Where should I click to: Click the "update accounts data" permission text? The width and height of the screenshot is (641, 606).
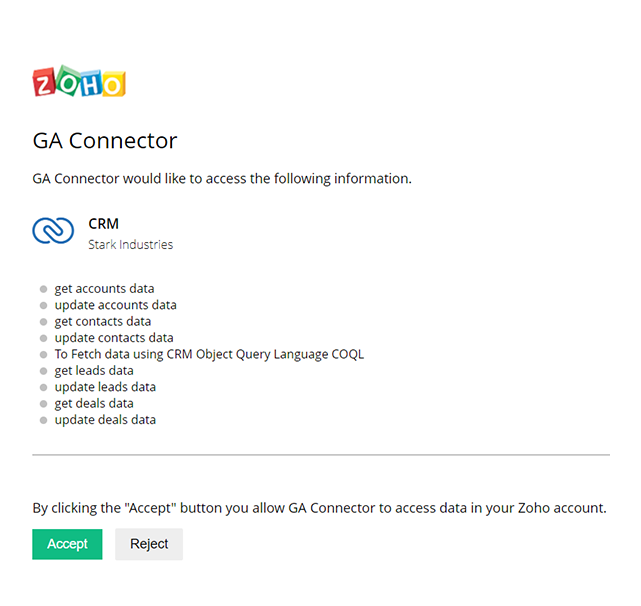click(x=115, y=305)
